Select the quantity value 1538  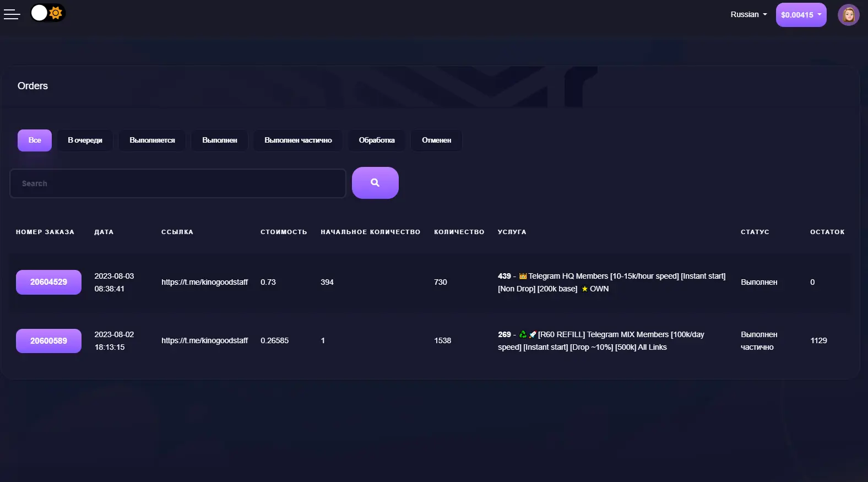tap(442, 340)
